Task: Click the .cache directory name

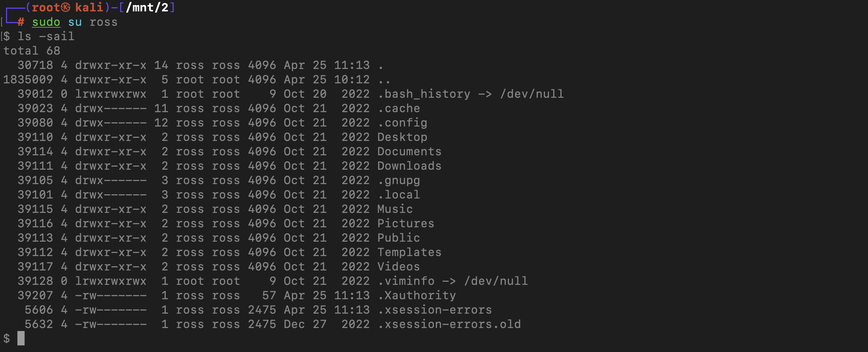Action: point(399,109)
